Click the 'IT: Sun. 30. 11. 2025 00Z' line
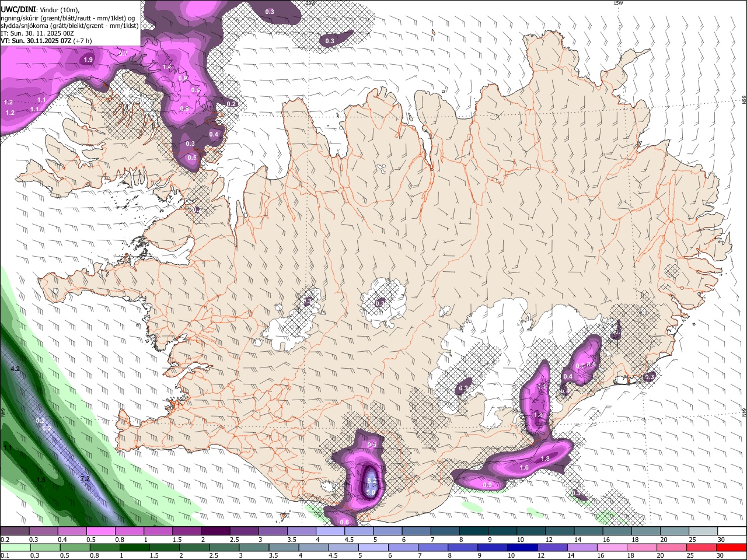The width and height of the screenshot is (747, 560). (37, 33)
